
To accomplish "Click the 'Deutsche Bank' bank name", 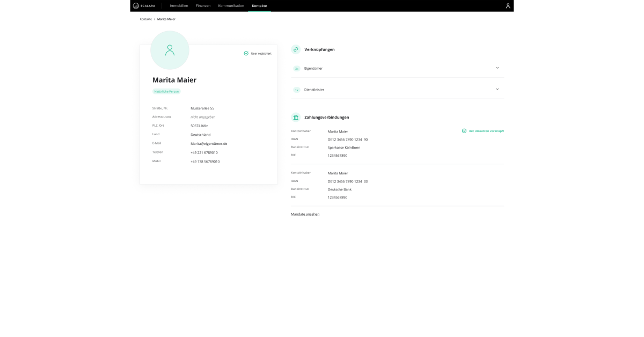I will coord(340,189).
